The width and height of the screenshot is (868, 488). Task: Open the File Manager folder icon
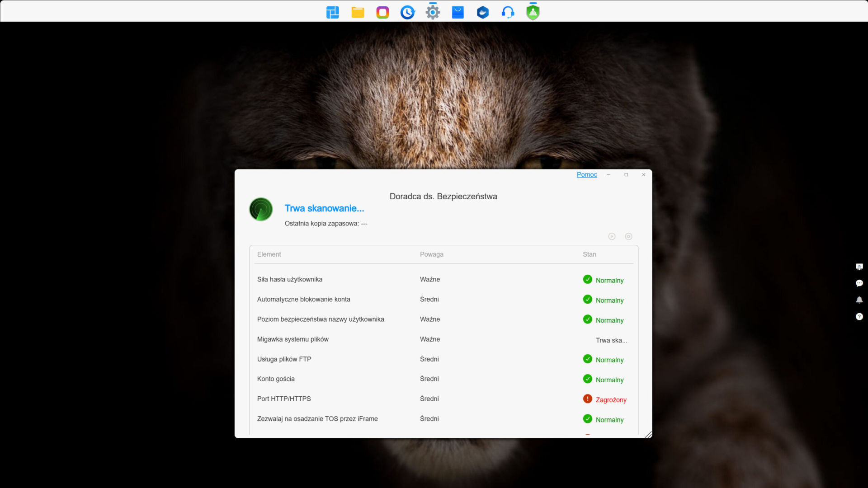pyautogui.click(x=358, y=12)
